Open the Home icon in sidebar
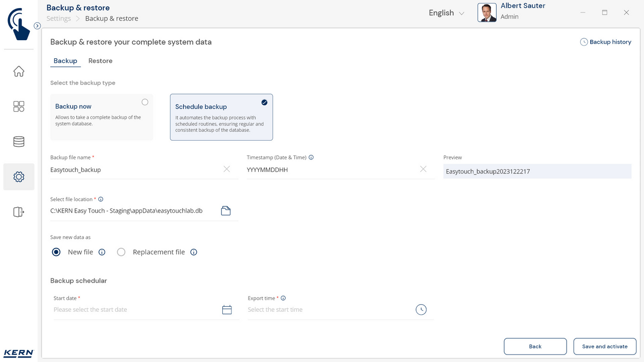The width and height of the screenshot is (644, 362). 19,71
